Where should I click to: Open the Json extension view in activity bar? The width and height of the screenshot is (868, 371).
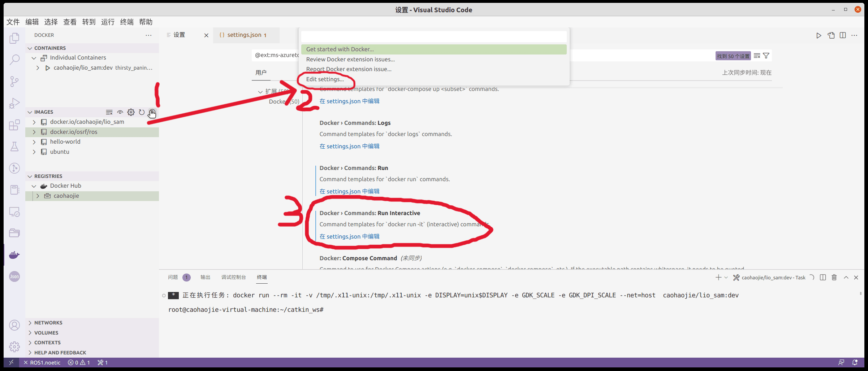click(14, 276)
